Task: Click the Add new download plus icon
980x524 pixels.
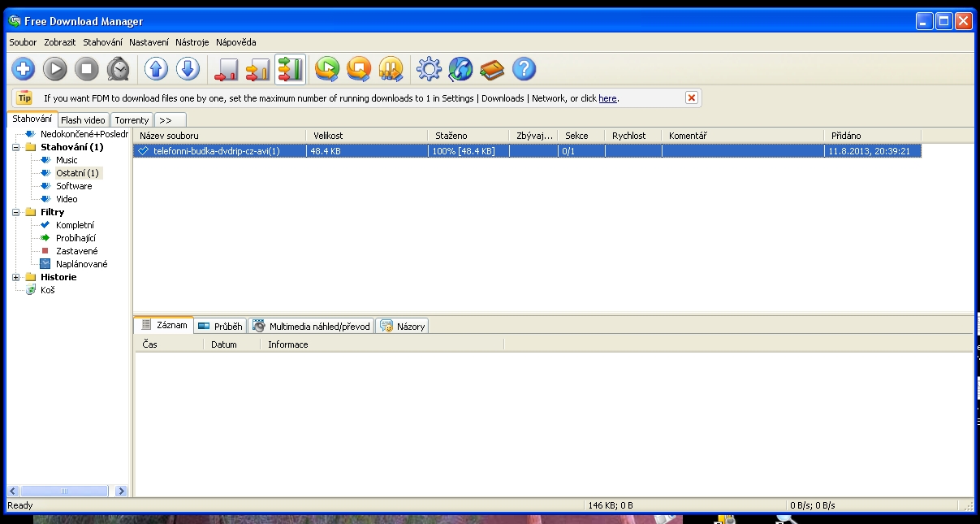Action: click(x=24, y=70)
